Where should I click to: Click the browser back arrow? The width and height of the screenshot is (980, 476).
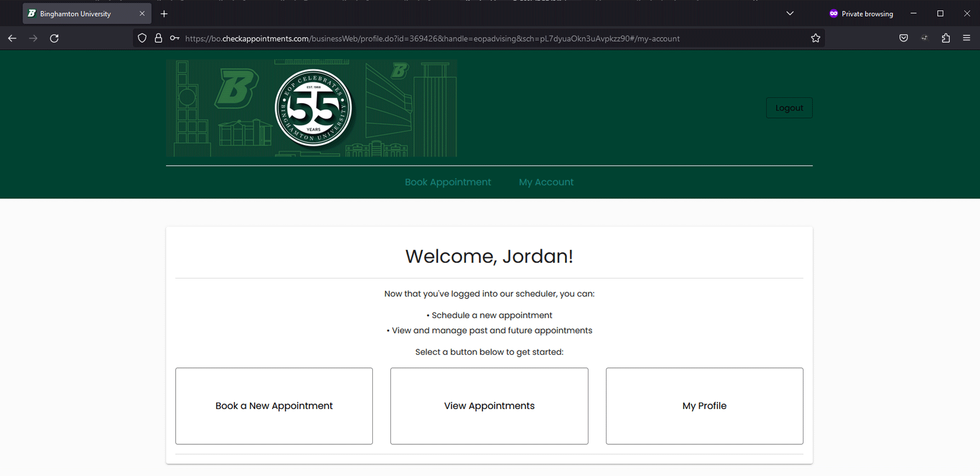click(12, 38)
